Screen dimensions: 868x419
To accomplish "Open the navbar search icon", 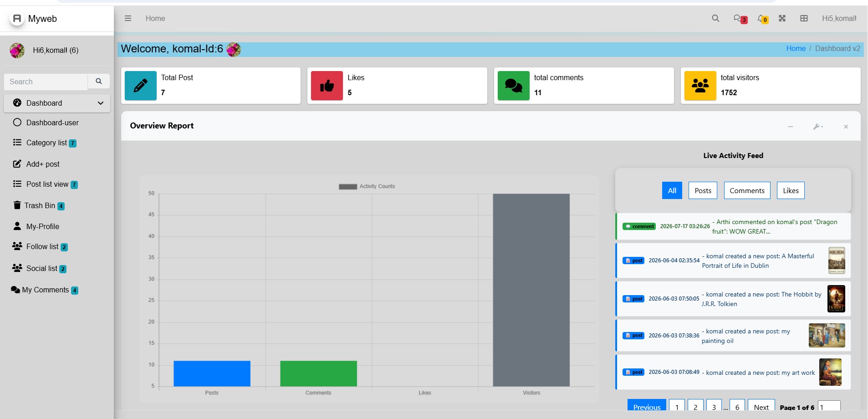I will click(715, 18).
